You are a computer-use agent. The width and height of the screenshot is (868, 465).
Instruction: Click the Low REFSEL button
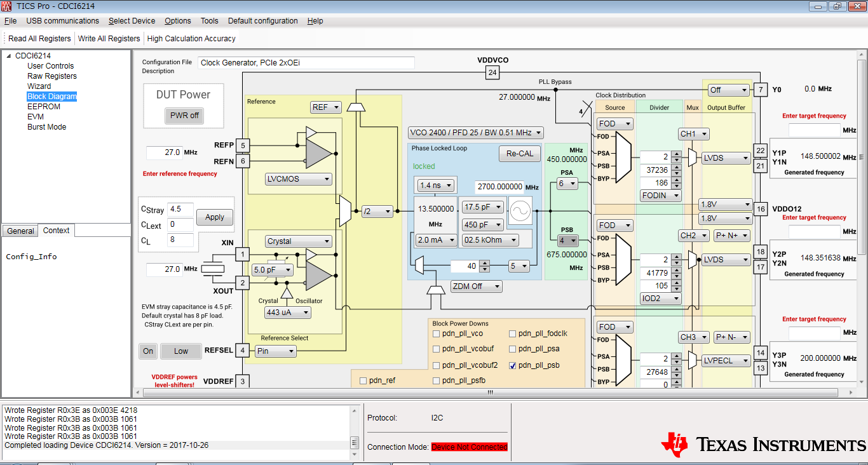(181, 351)
